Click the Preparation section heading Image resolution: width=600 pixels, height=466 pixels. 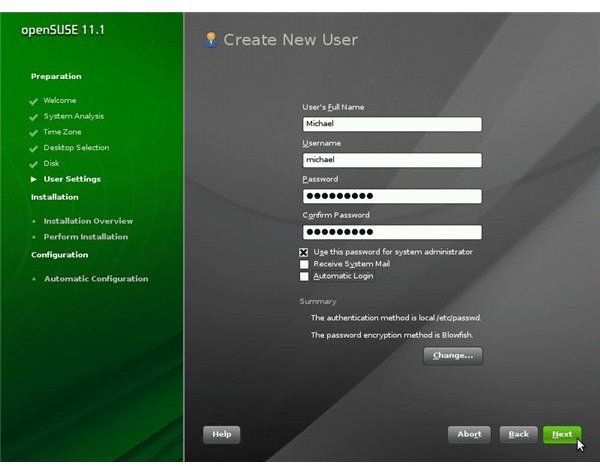click(x=56, y=76)
